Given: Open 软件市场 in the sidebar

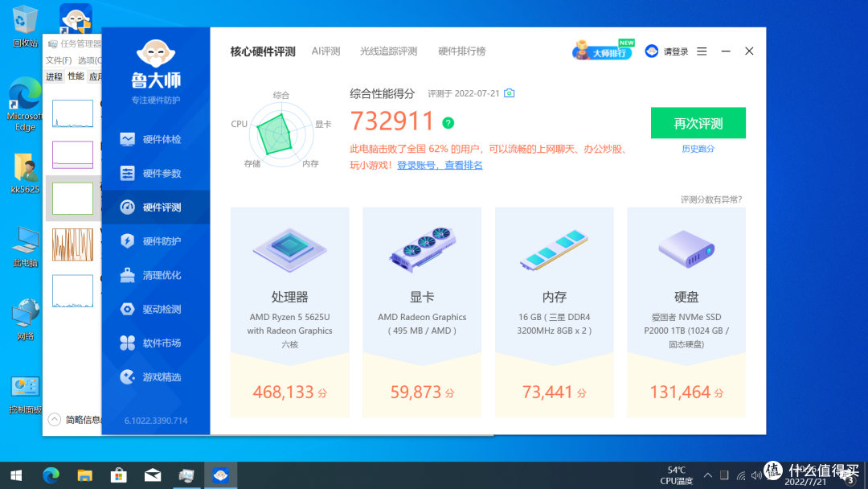Looking at the screenshot, I should click(x=156, y=343).
